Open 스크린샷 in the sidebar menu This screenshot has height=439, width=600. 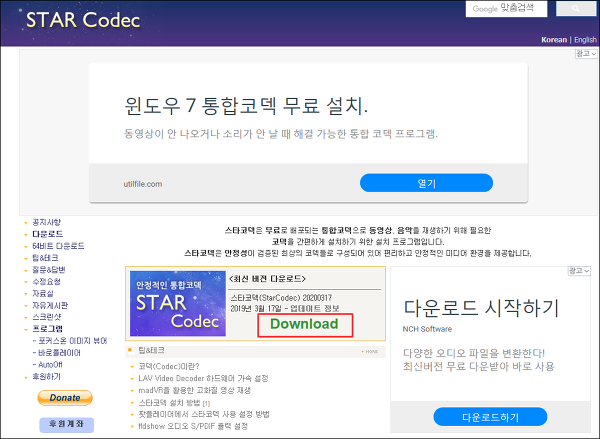(47, 317)
